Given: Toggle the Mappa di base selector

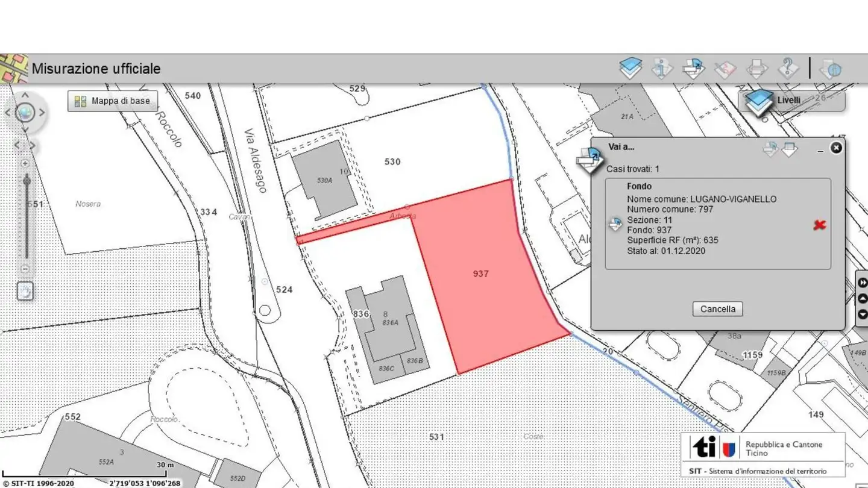Looking at the screenshot, I should (x=112, y=101).
